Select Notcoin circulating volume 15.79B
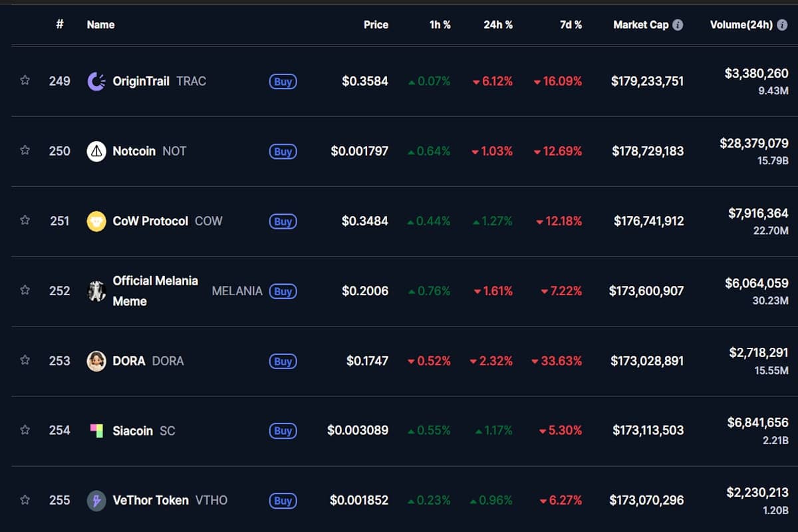798x532 pixels. click(x=773, y=160)
